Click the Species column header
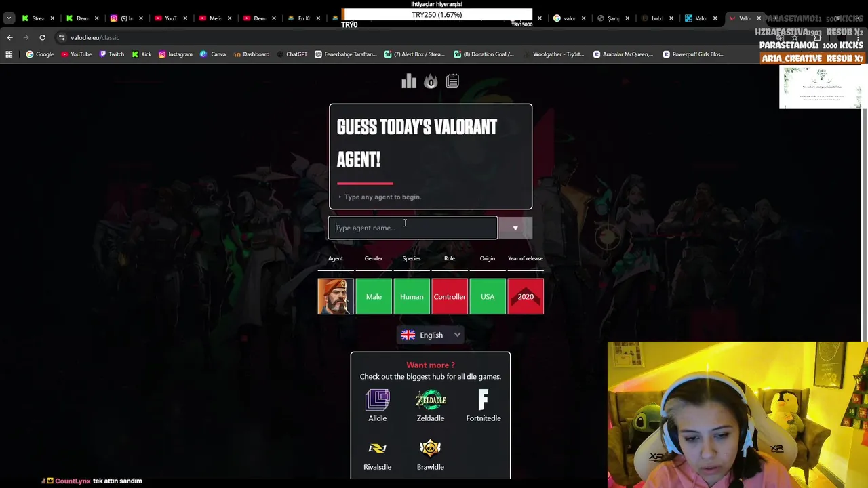 tap(412, 258)
